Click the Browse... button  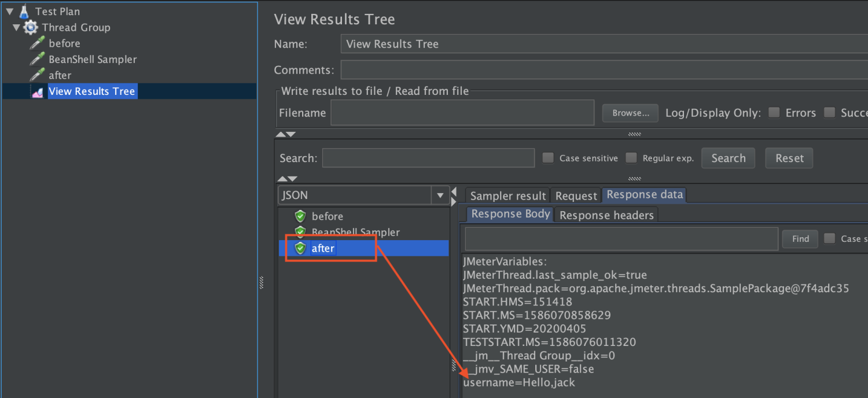[630, 113]
